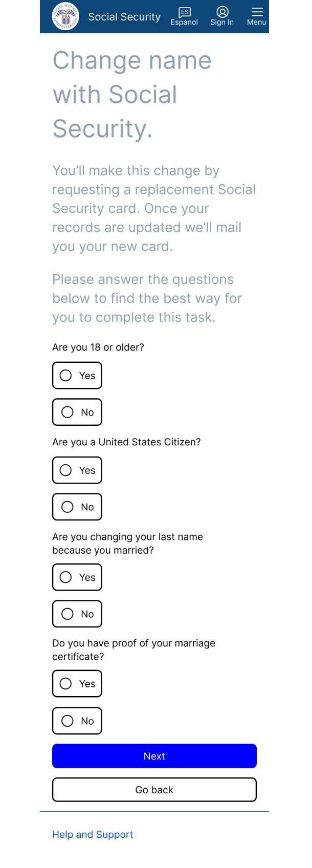Choose No for United States Citizen
The height and width of the screenshot is (868, 312).
coord(77,507)
